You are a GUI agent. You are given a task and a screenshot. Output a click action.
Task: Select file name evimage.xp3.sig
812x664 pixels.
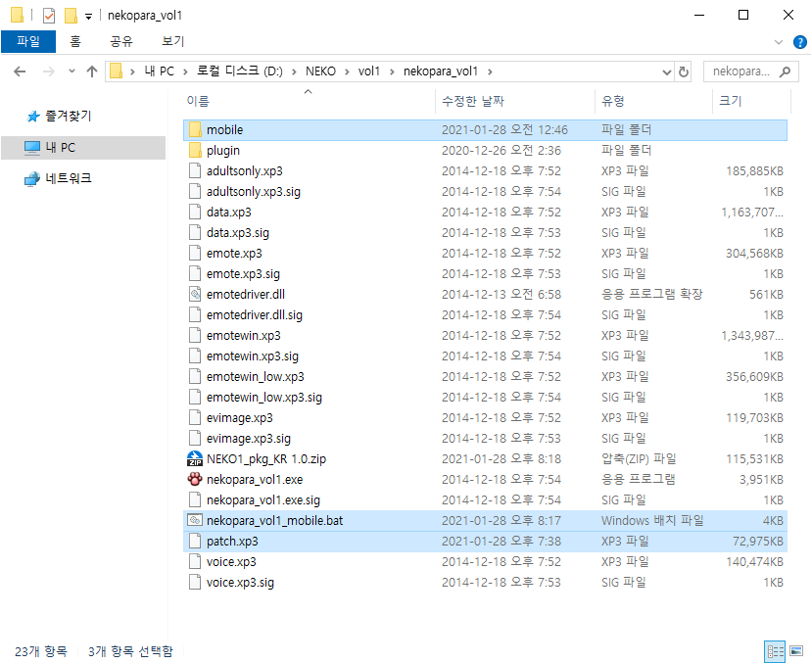pos(249,438)
